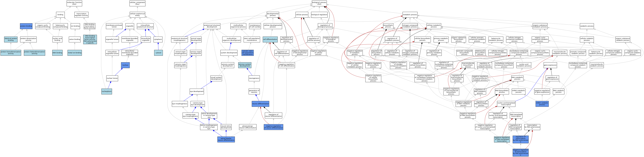Select the 'membrane-enclosed lumen' node
Screen dimensions: 644x157
(114, 26)
